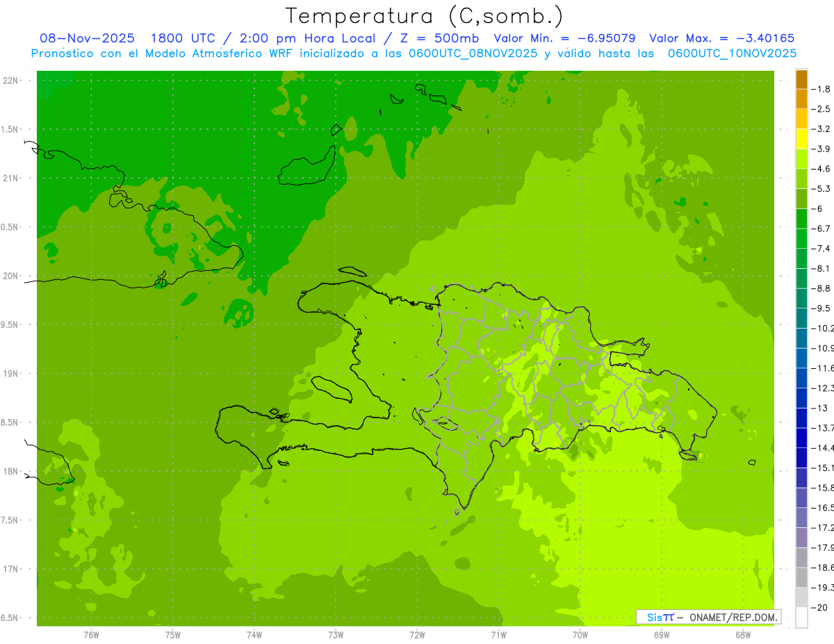The height and width of the screenshot is (644, 834).
Task: Click the "22N" latitude label
Action: tap(11, 81)
